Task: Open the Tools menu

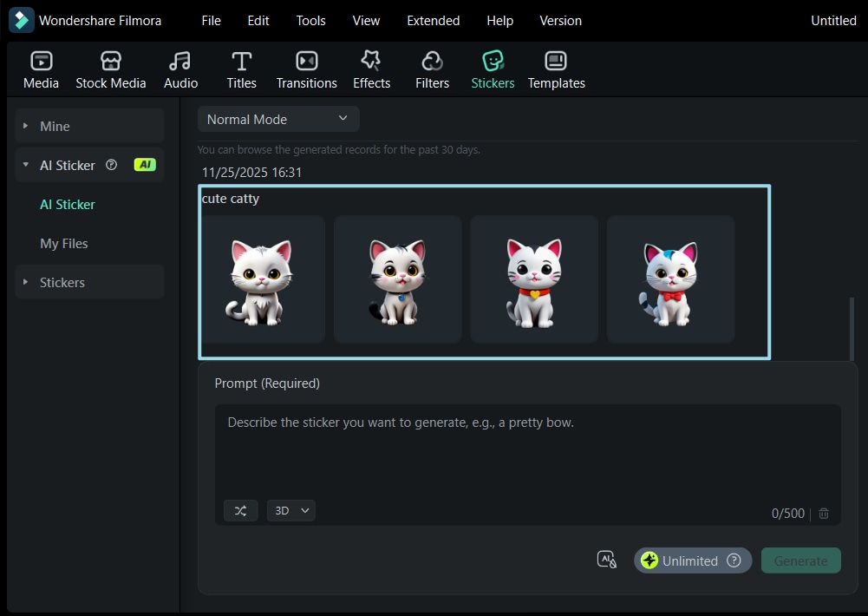Action: coord(310,20)
